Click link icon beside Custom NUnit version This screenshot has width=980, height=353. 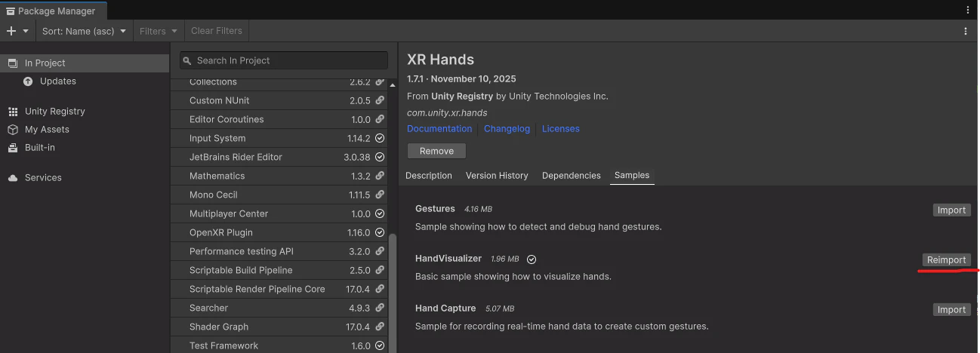point(380,100)
